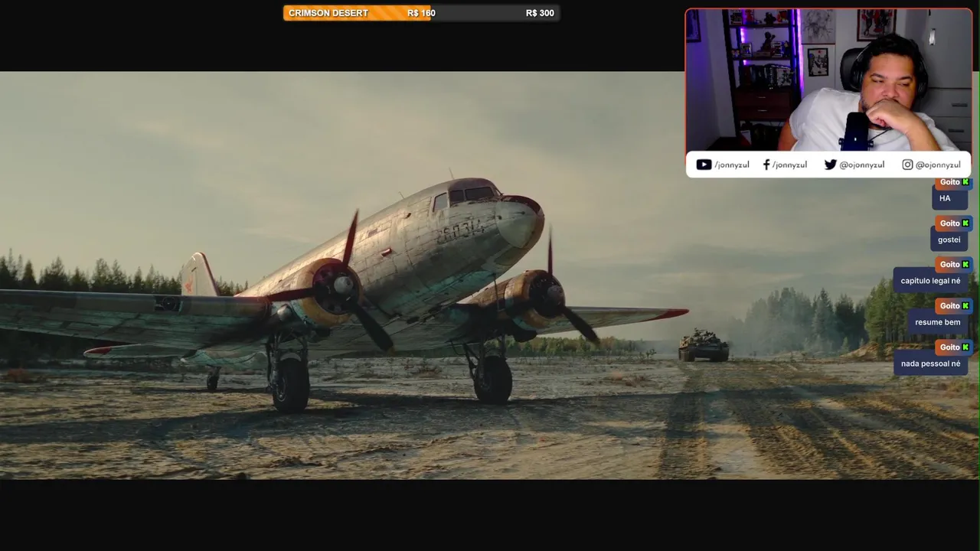Click the green badge above 'resume bem'

(965, 306)
